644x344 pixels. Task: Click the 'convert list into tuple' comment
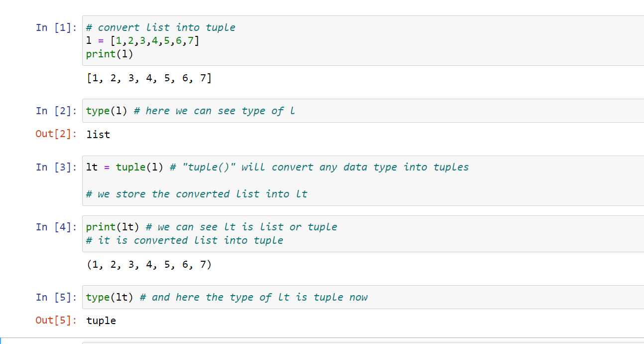(x=160, y=27)
